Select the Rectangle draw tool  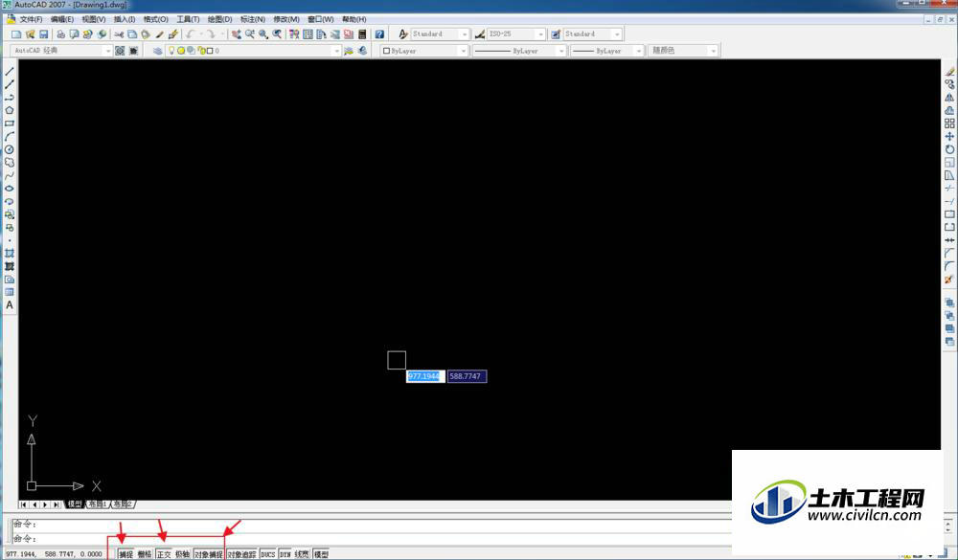[10, 123]
